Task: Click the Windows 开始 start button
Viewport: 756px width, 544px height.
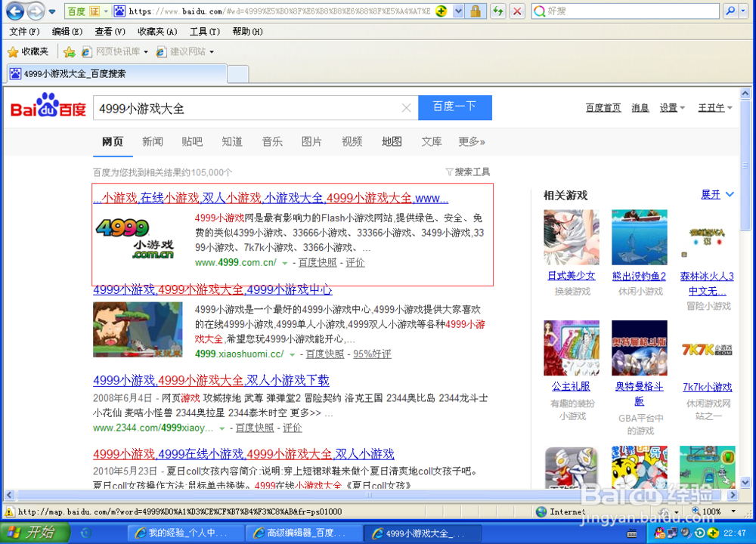Action: tap(35, 532)
